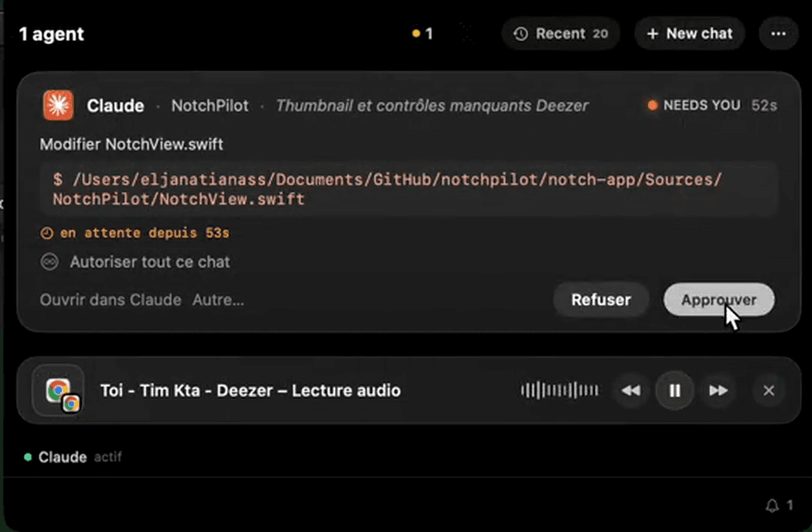Screen dimensions: 812x532
Task: Click the Chrome icon on media card
Action: 58,391
